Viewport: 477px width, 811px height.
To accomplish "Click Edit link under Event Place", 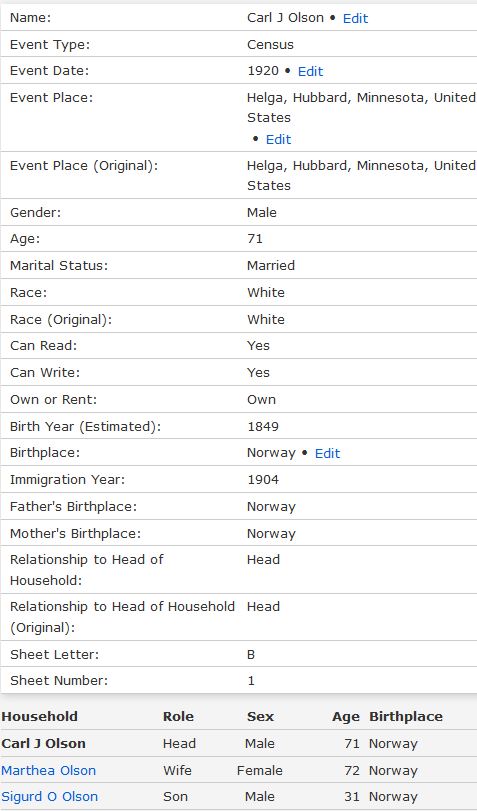I will click(x=278, y=140).
